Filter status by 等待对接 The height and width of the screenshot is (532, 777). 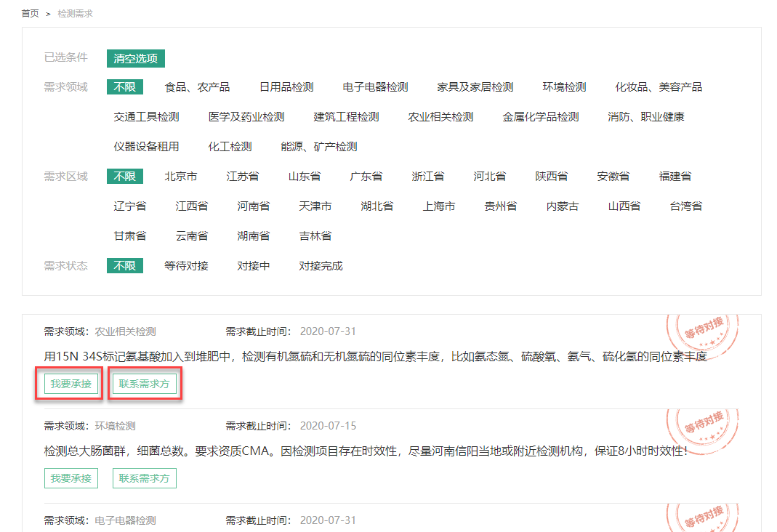coord(186,266)
